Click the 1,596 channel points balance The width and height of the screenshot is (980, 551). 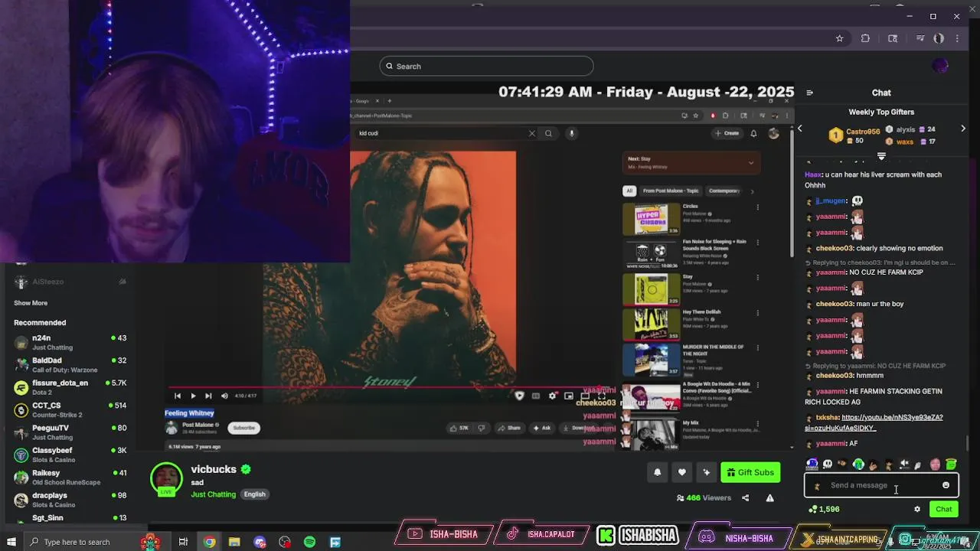[824, 509]
